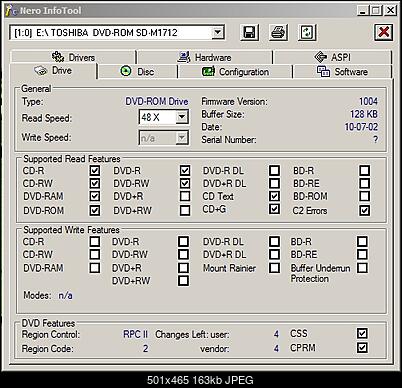
Task: Toggle Mount Rainier checkbox
Action: pyautogui.click(x=274, y=268)
